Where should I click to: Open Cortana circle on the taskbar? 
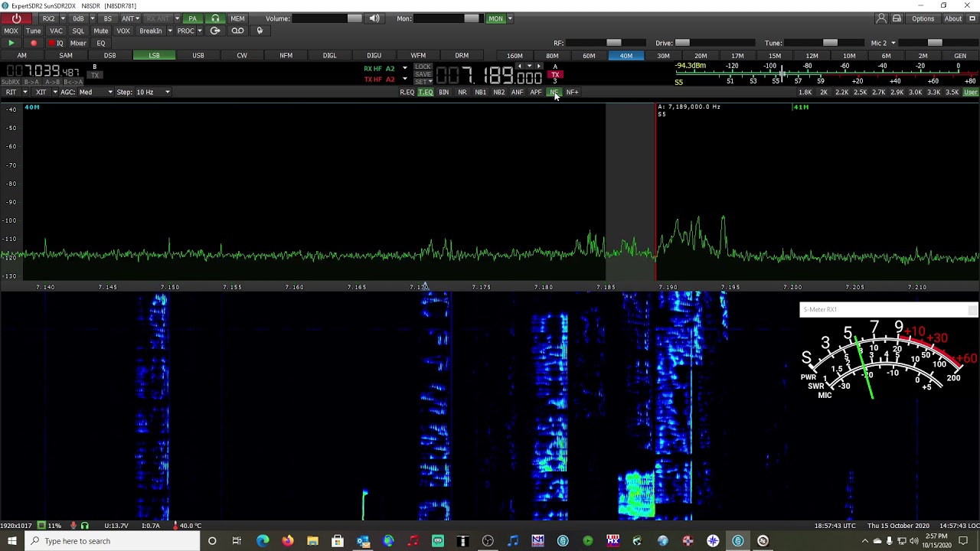click(x=212, y=541)
